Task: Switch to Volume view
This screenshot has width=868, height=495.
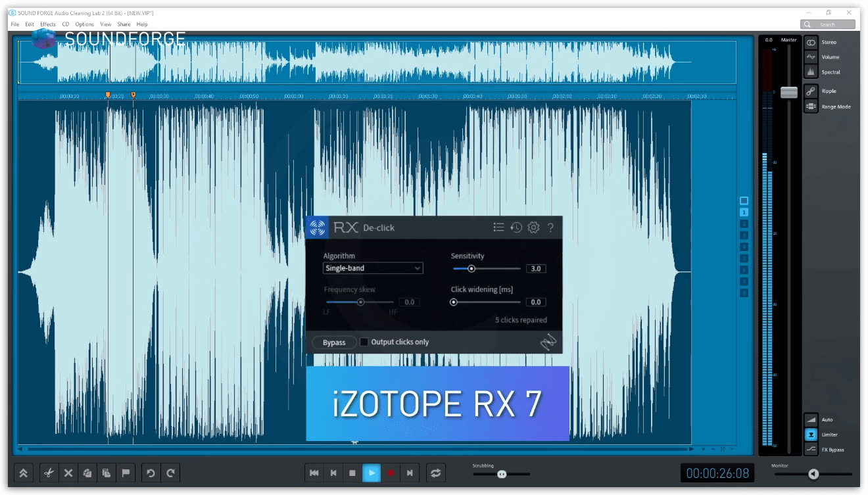Action: click(811, 57)
